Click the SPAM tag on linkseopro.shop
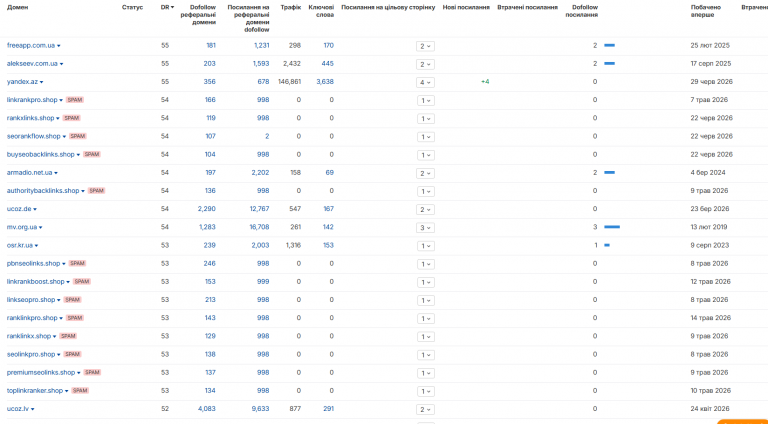The image size is (768, 424). coord(72,300)
